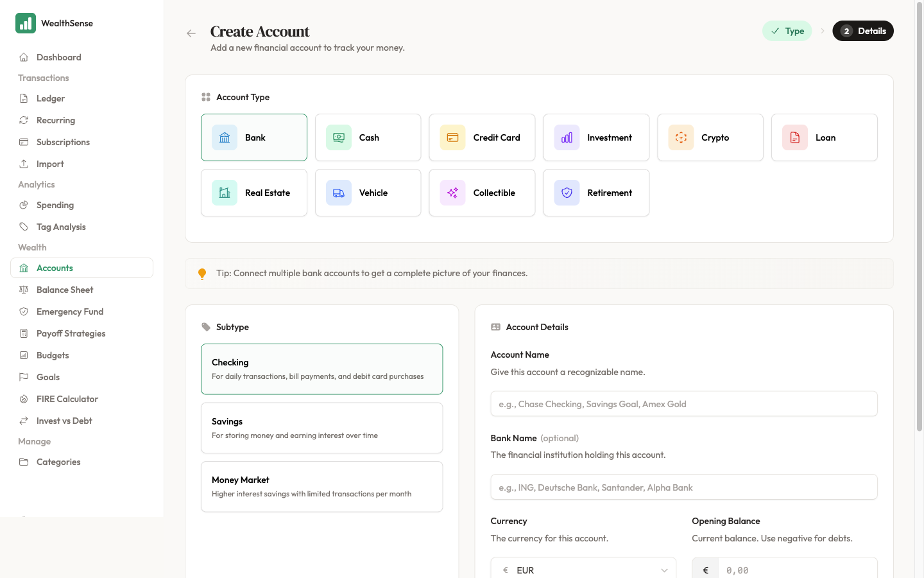Click the Budgets icon in sidebar
This screenshot has width=924, height=578.
click(x=24, y=355)
